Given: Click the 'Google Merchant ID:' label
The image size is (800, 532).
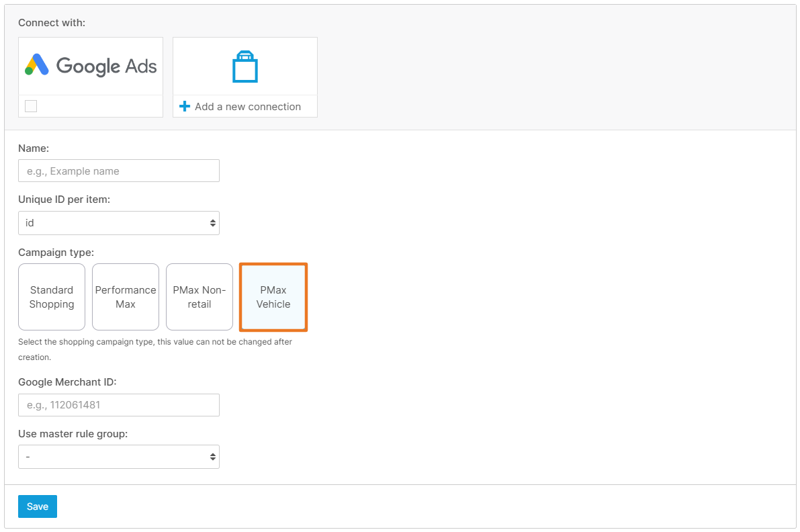Looking at the screenshot, I should [67, 382].
